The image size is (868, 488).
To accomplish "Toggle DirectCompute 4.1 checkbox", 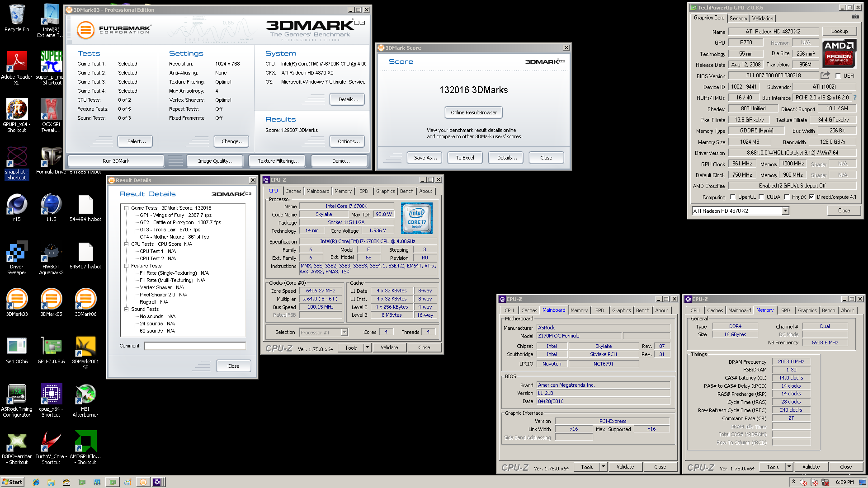I will (x=811, y=197).
